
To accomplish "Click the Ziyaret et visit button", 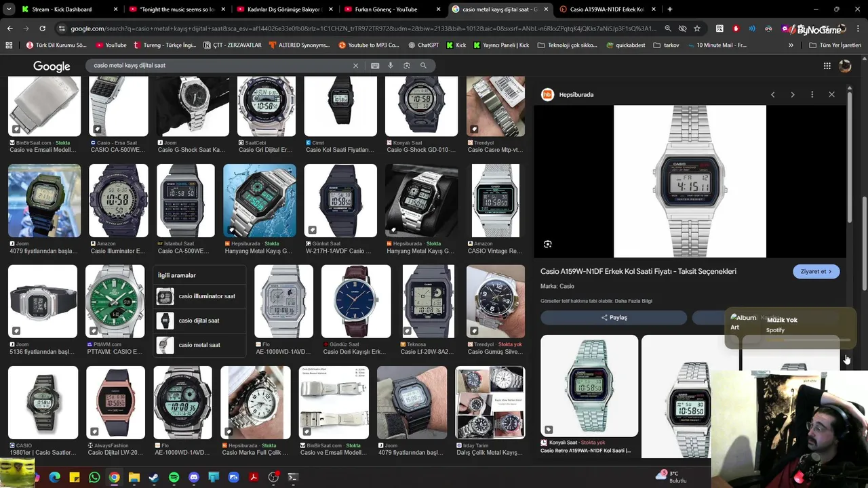I will coord(816,272).
